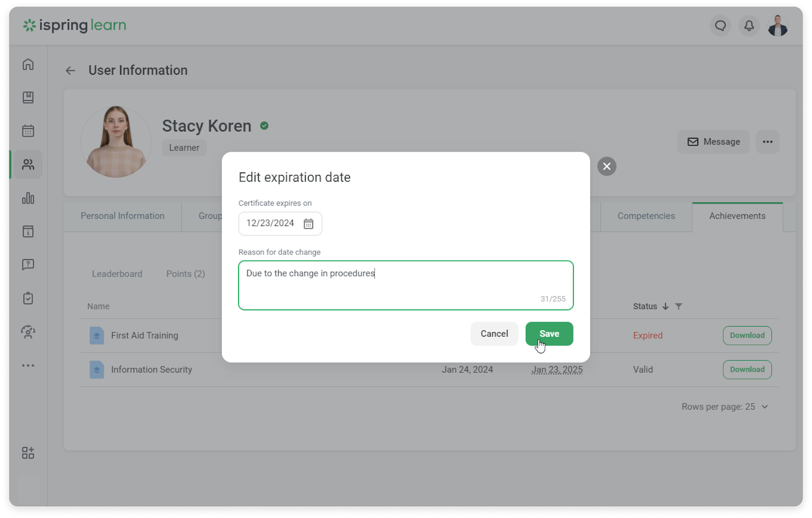Open the date picker calendar icon
This screenshot has height=518, width=812.
click(308, 224)
